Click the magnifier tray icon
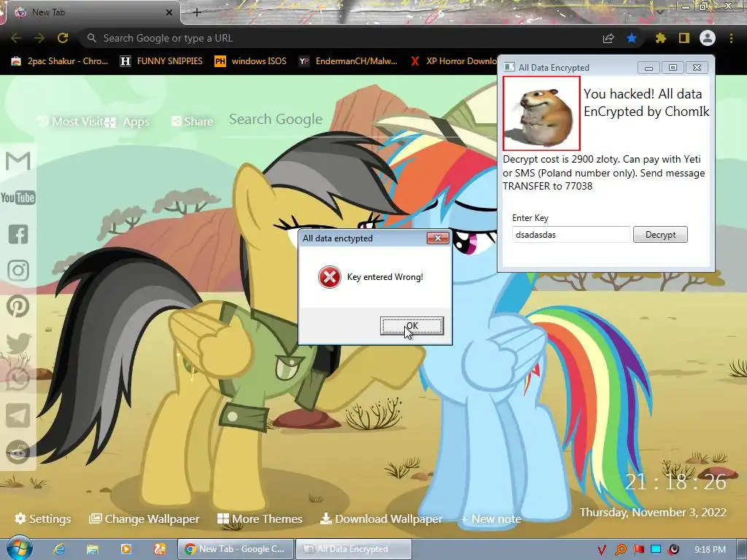Screen dimensions: 747x560 pyautogui.click(x=620, y=550)
